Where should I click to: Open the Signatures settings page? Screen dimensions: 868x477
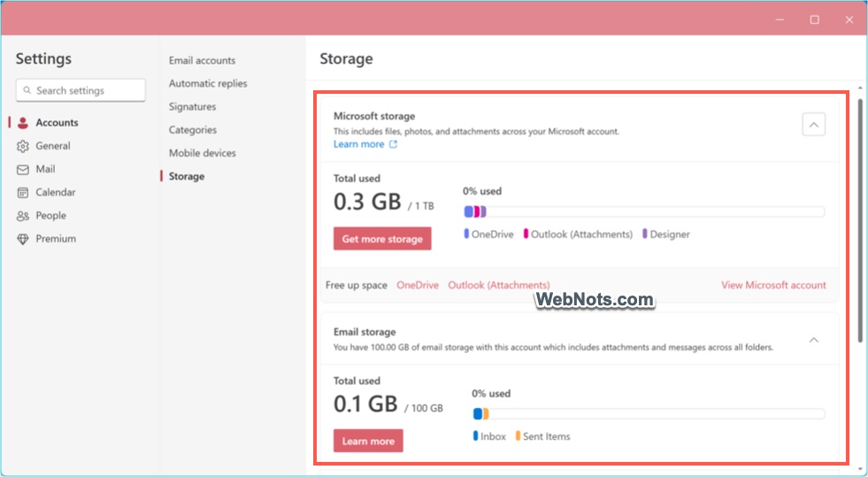pyautogui.click(x=193, y=107)
